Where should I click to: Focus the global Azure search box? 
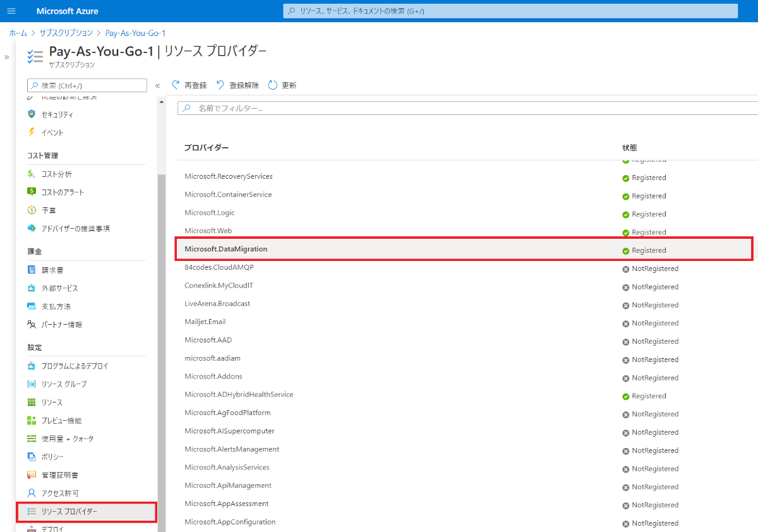[x=510, y=11]
